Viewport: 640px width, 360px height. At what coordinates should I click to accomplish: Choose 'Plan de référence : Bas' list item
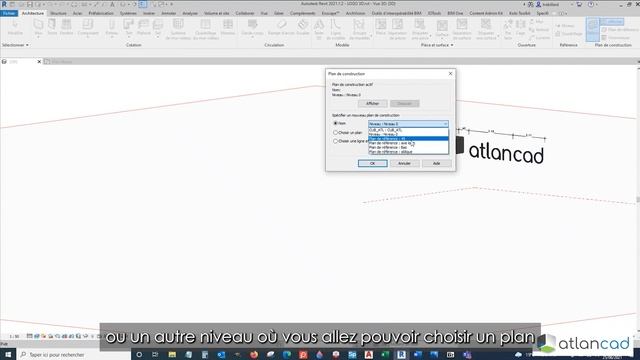point(408,147)
